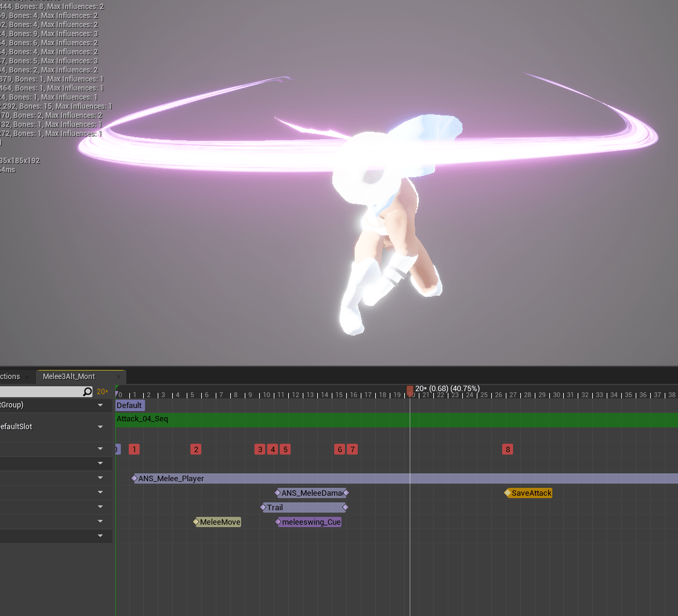Switch to the Melee3Alt_Mont tab
The height and width of the screenshot is (616, 678).
pos(69,377)
